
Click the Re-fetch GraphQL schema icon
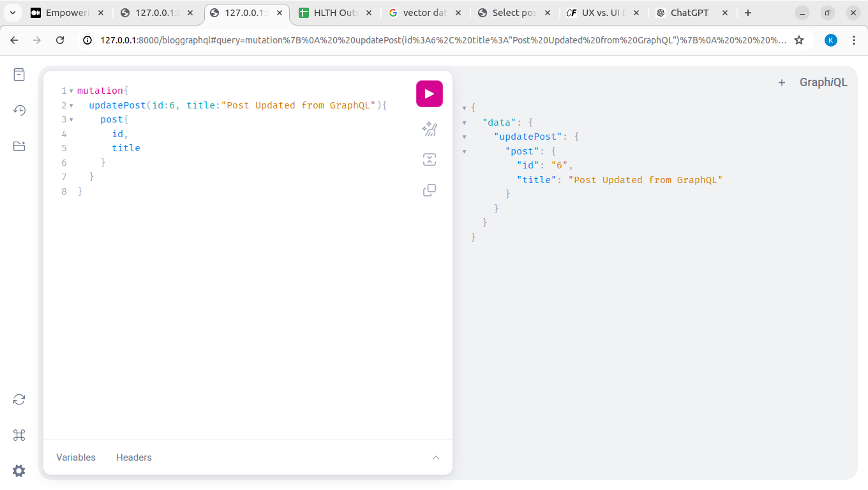(x=19, y=399)
